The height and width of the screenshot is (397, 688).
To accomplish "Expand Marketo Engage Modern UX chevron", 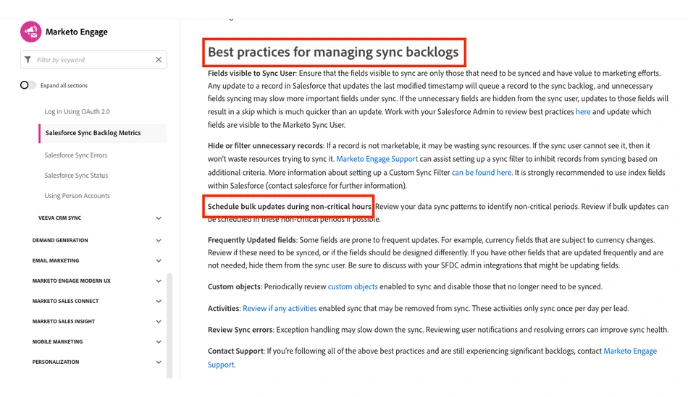I will [158, 281].
